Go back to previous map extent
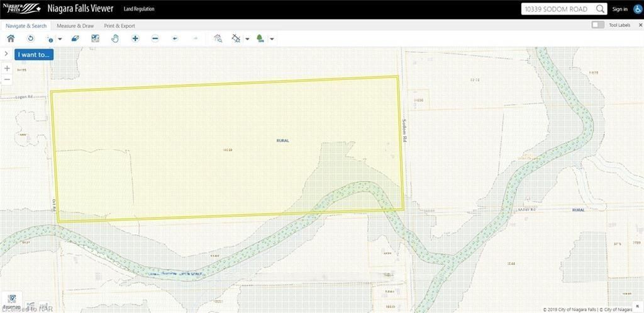 point(175,38)
